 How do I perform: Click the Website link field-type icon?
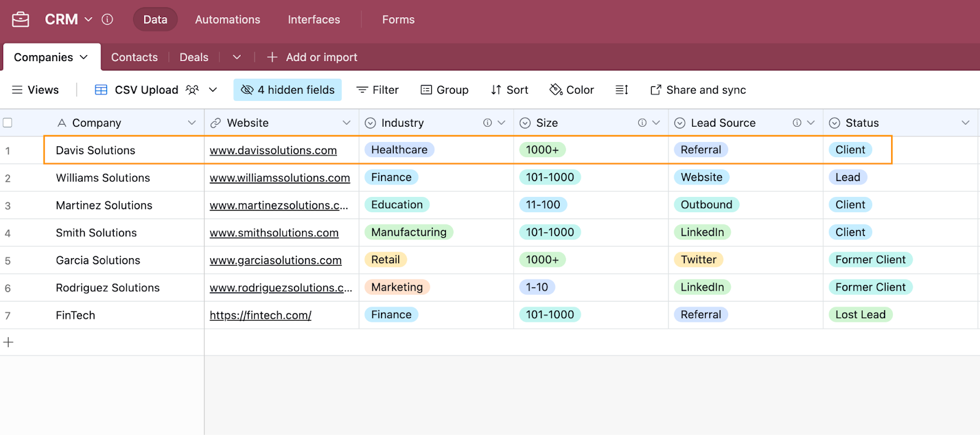pyautogui.click(x=216, y=123)
